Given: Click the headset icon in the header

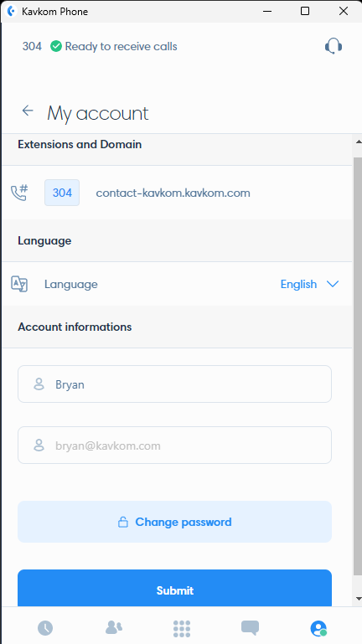Looking at the screenshot, I should (x=334, y=46).
